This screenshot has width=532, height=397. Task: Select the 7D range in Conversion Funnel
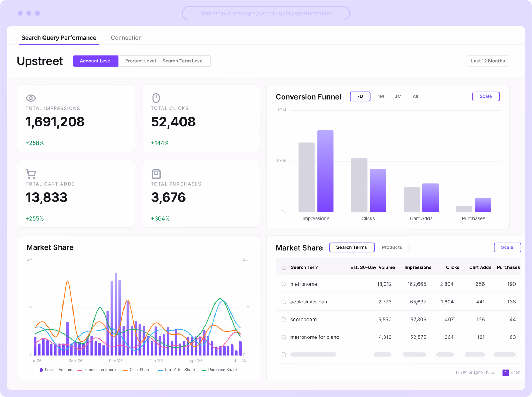pyautogui.click(x=360, y=96)
